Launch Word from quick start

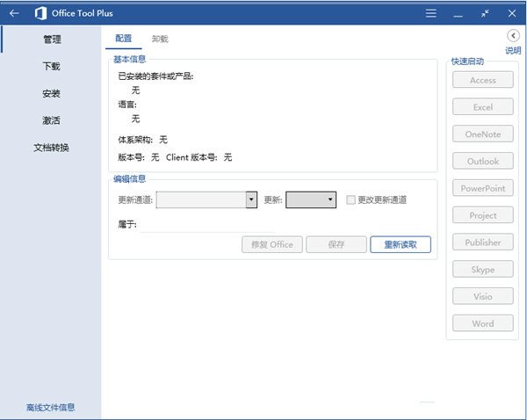(x=482, y=323)
